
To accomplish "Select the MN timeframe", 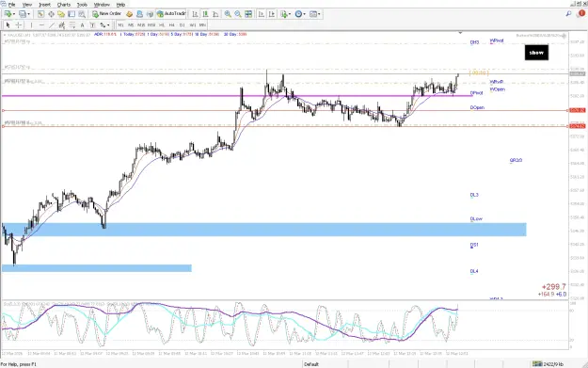I will (x=202, y=25).
